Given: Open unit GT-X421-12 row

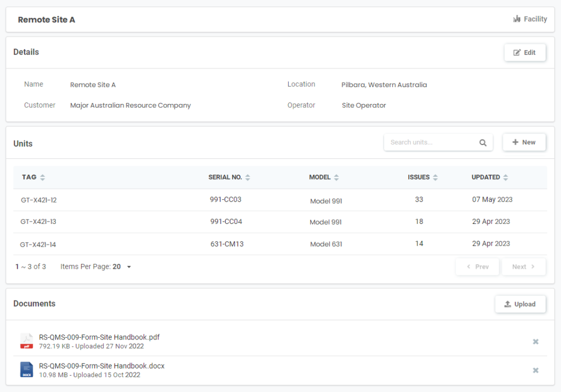Looking at the screenshot, I should [x=39, y=200].
